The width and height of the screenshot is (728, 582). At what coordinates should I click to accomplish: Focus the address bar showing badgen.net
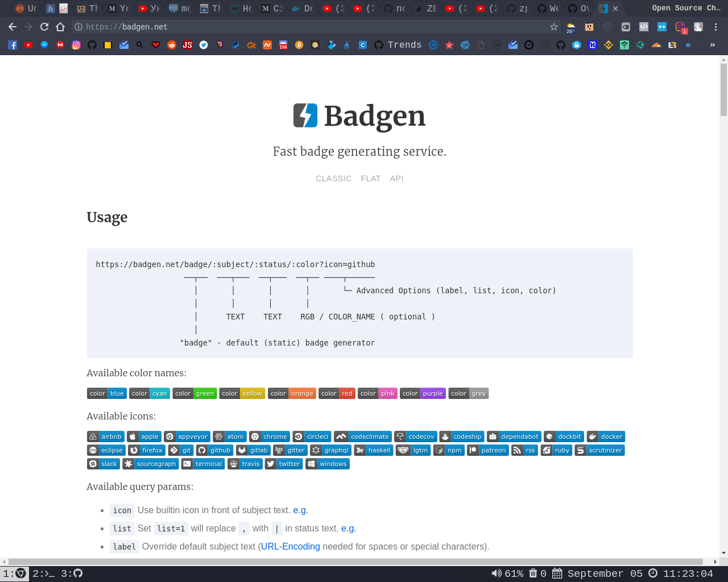click(x=316, y=27)
